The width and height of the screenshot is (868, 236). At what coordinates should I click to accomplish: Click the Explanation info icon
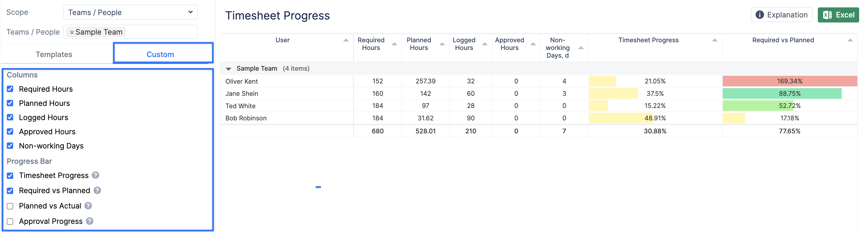[759, 15]
